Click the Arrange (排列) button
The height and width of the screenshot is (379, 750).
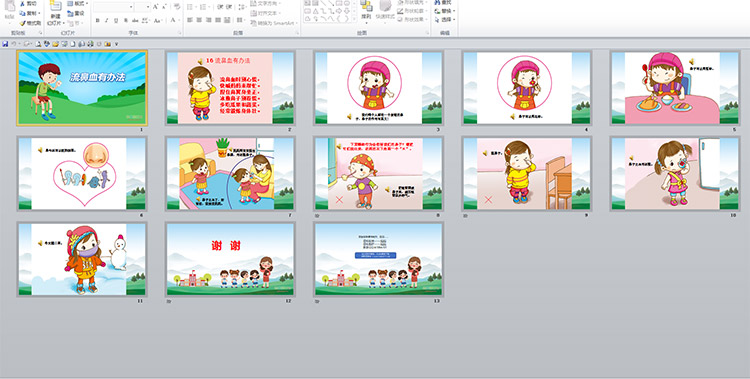366,13
